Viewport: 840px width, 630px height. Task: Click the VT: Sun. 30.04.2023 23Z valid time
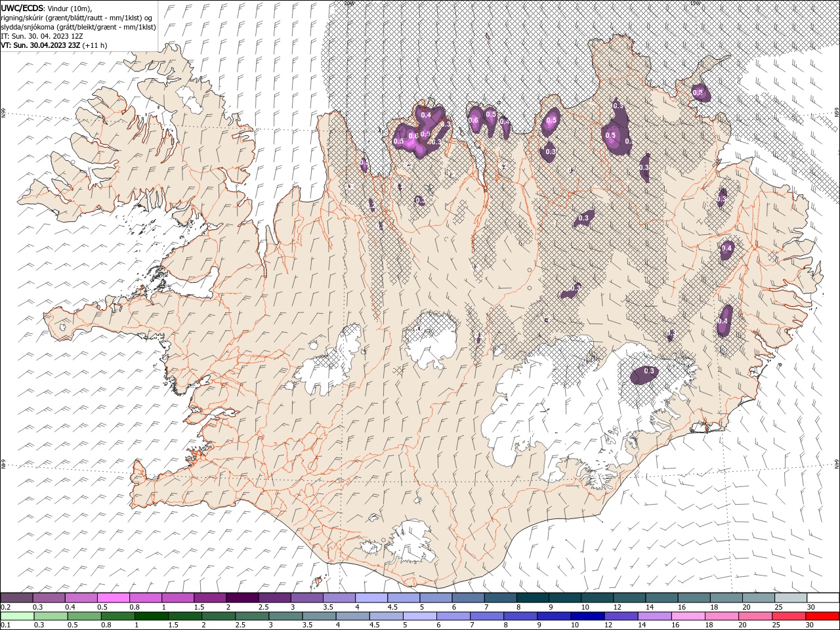click(x=41, y=45)
